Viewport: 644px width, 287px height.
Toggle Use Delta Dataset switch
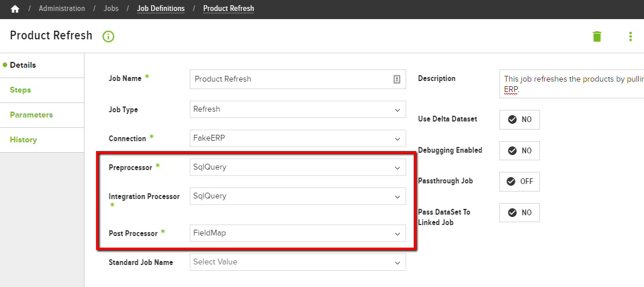pos(520,119)
